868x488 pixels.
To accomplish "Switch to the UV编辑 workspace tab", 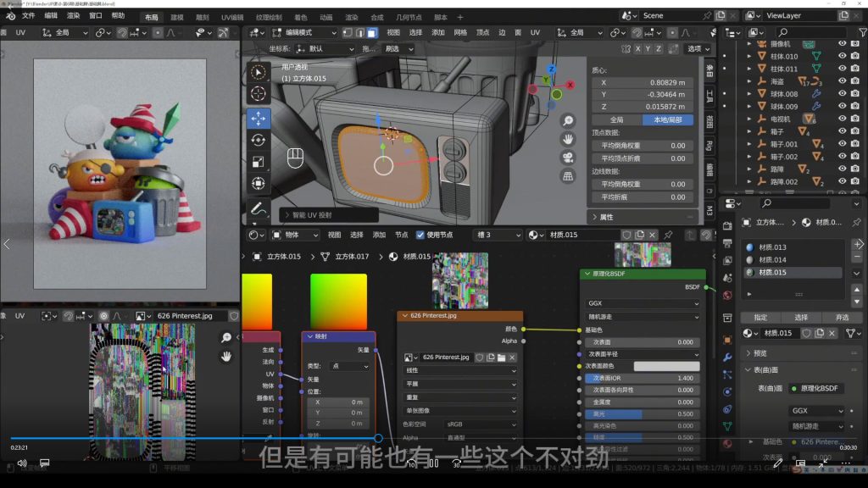I will 231,17.
